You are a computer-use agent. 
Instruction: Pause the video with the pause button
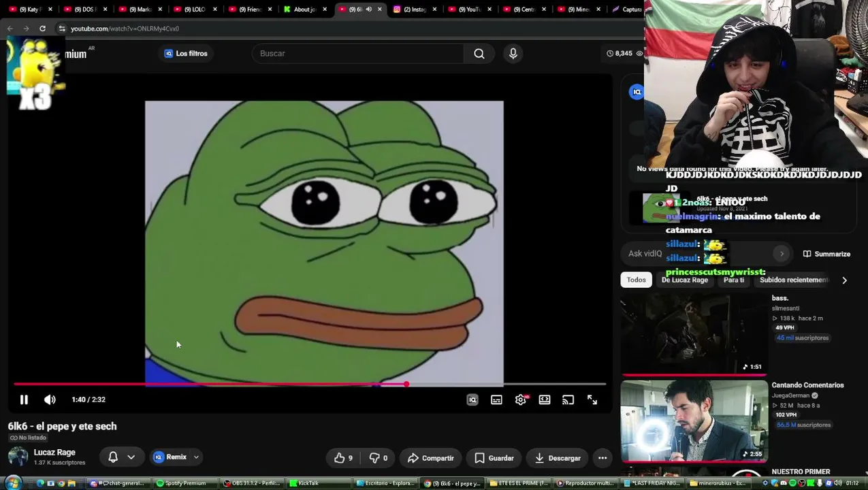coord(24,400)
